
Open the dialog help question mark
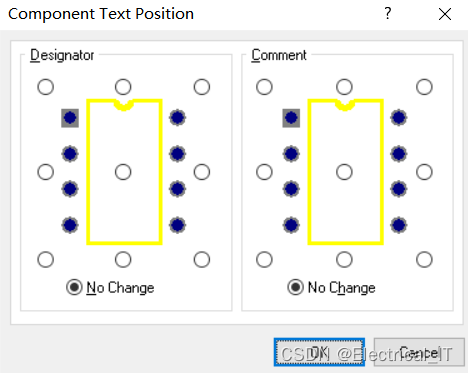(388, 14)
